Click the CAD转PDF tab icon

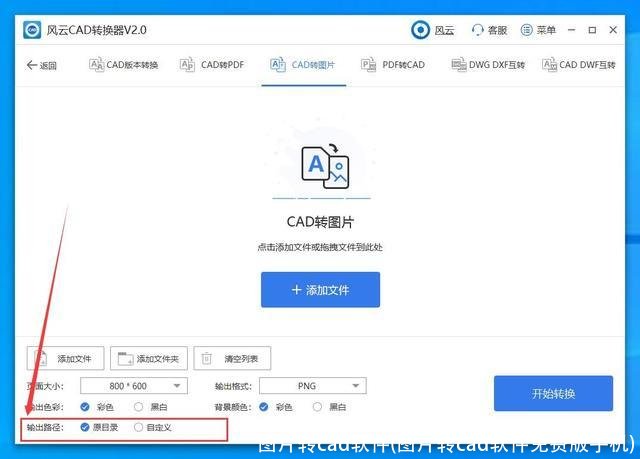point(187,65)
